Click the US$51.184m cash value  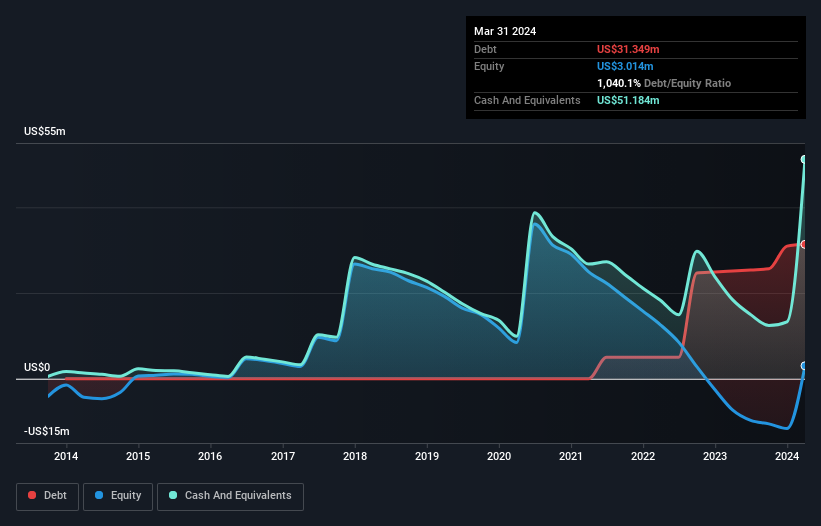click(628, 100)
